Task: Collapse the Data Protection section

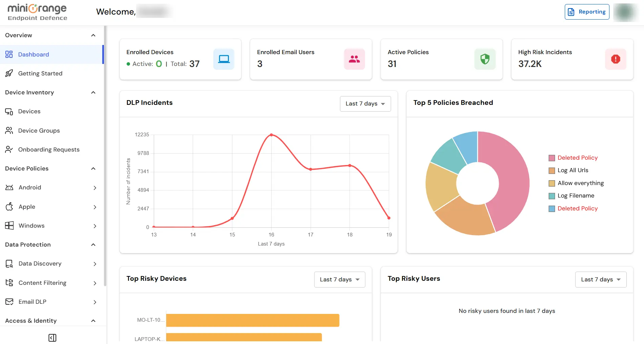Action: coord(93,245)
